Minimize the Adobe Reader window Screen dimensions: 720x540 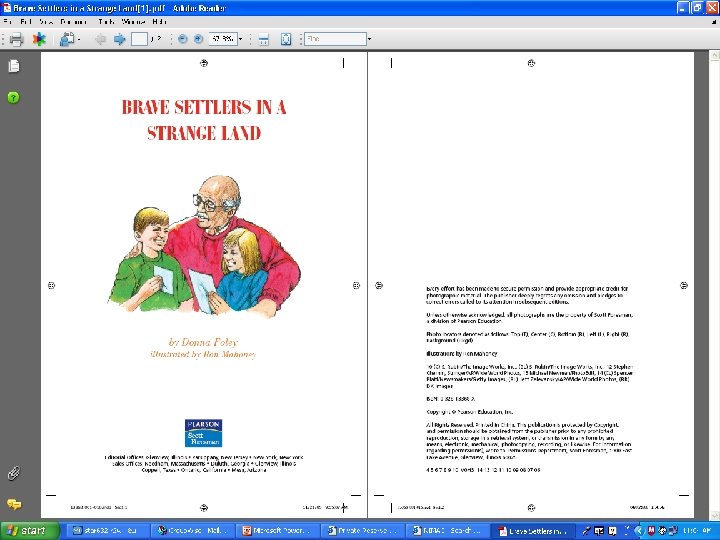point(683,8)
